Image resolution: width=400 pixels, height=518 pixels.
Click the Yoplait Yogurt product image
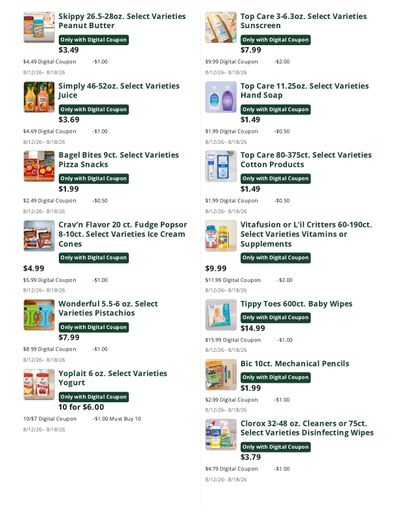(39, 384)
